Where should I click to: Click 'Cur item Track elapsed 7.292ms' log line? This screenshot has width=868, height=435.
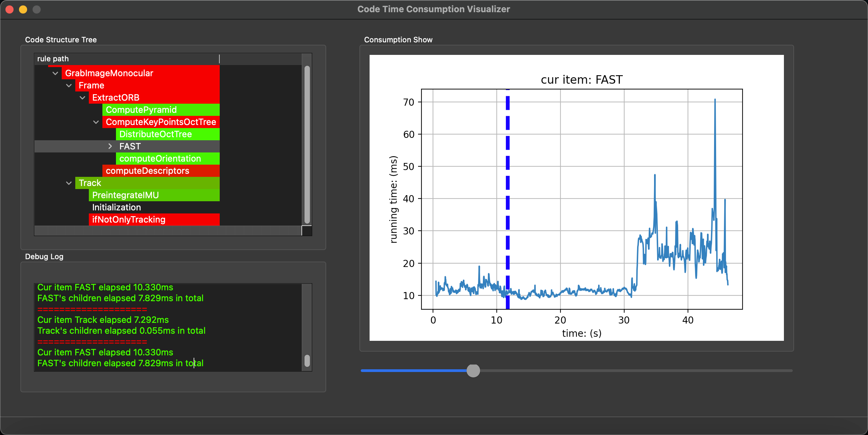(x=103, y=320)
